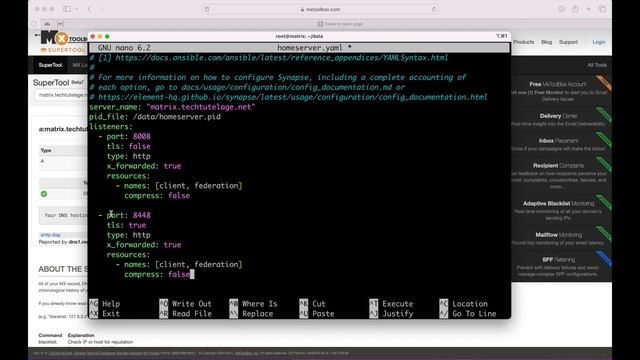640x360 pixels.
Task: Click nano Go To Line shortcut
Action: click(468, 313)
